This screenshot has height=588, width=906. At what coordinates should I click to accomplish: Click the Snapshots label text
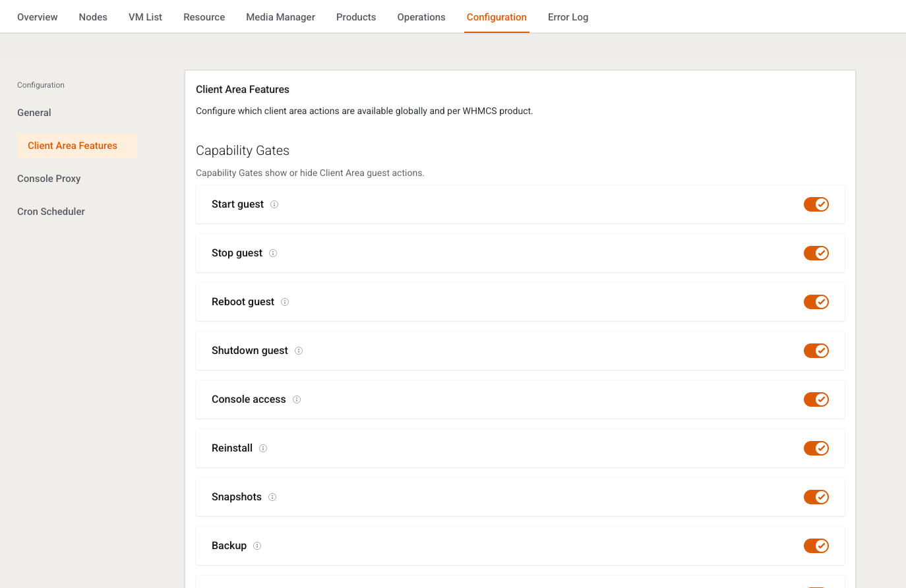click(x=237, y=497)
